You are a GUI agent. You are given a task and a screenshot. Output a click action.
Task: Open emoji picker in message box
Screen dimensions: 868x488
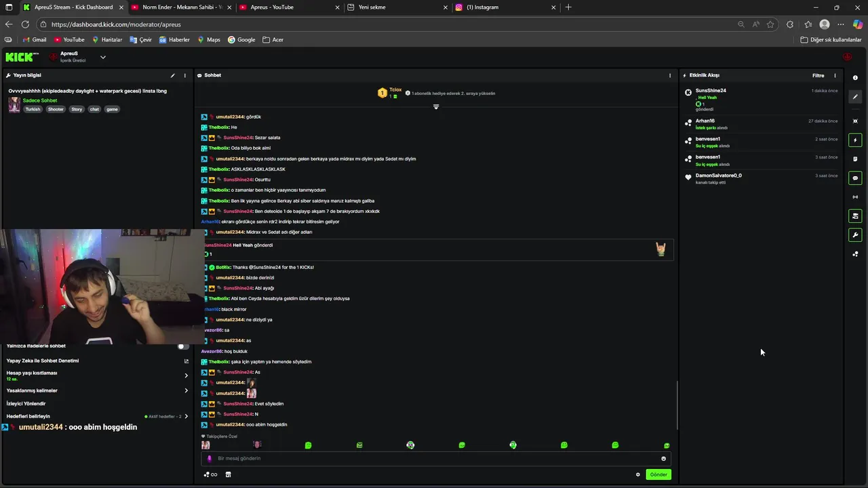[x=663, y=458]
